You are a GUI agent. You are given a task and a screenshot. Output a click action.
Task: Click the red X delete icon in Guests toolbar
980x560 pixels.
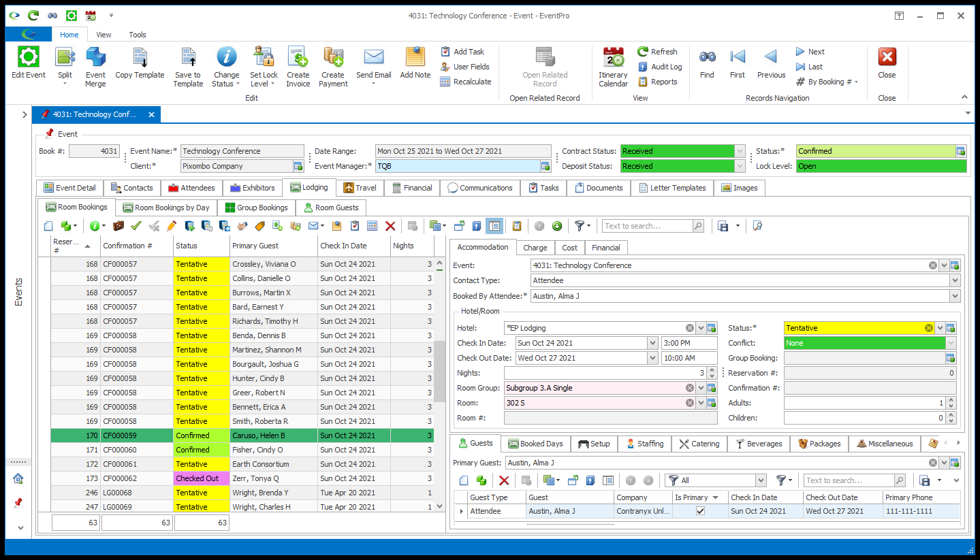504,480
